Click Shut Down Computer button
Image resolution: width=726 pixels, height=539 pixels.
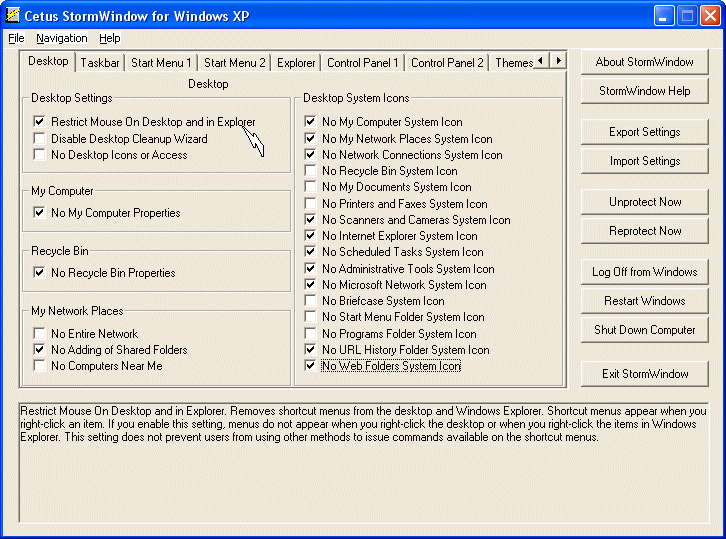645,330
